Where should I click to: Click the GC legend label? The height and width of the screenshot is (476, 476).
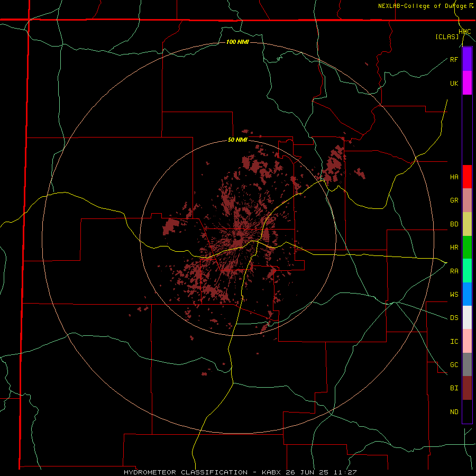454,365
